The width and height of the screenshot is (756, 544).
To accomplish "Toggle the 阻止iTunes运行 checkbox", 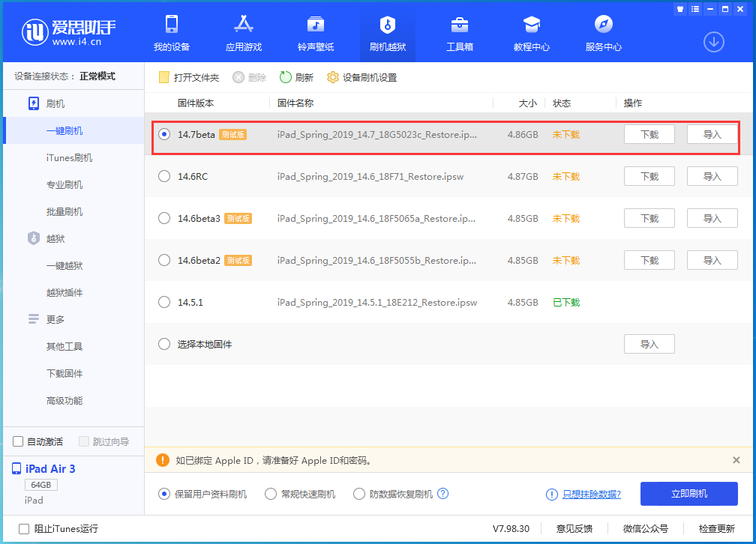I will (x=24, y=529).
